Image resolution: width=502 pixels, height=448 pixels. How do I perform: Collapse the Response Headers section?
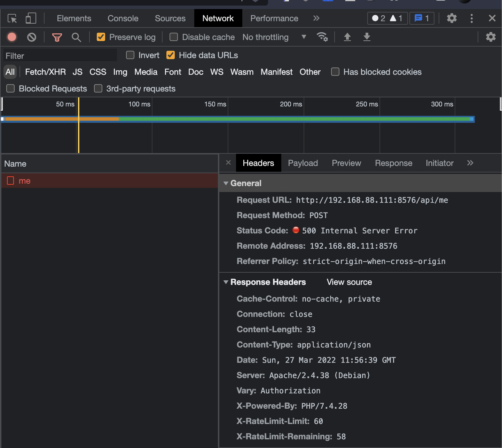click(x=226, y=282)
